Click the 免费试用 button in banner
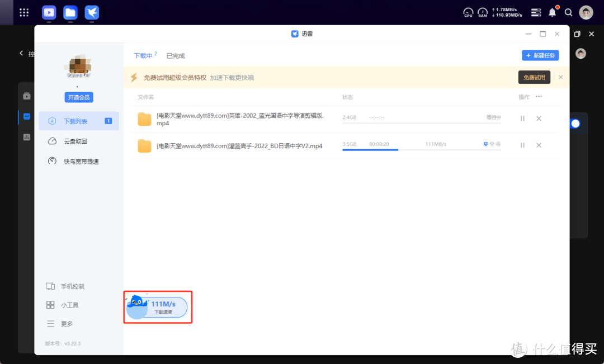 534,78
